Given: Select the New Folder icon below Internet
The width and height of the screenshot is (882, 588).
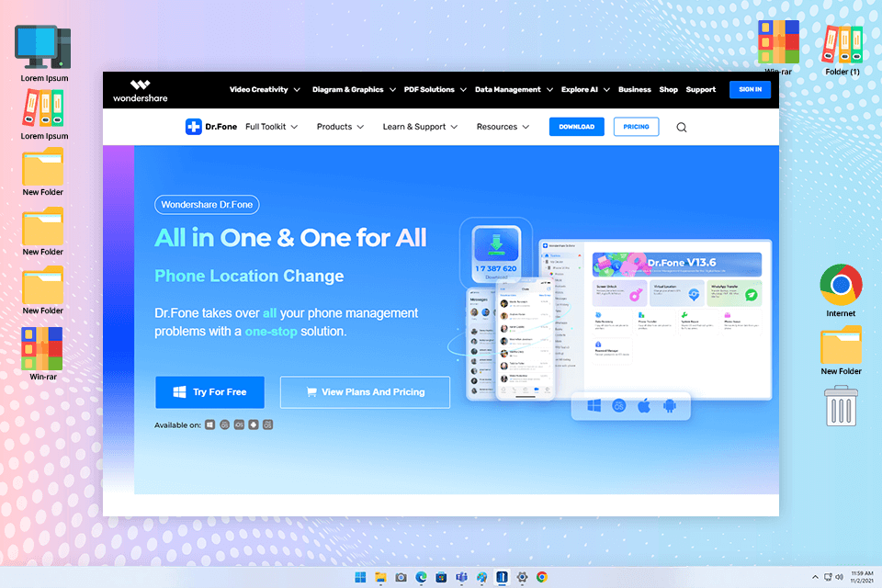Looking at the screenshot, I should tap(841, 350).
